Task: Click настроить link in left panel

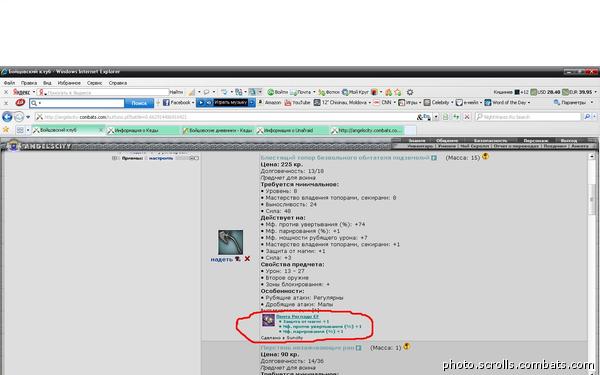Action: click(x=161, y=158)
